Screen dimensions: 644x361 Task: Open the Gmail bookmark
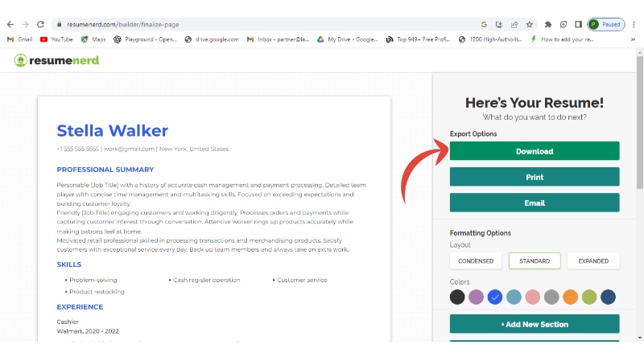click(x=20, y=39)
